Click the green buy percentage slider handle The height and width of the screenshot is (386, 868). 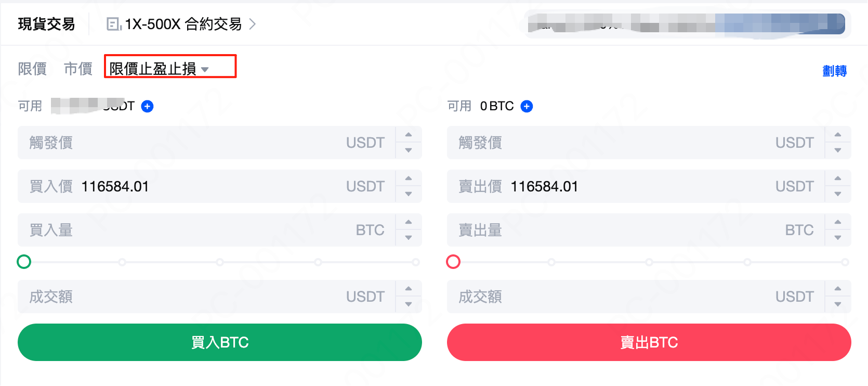pyautogui.click(x=24, y=262)
